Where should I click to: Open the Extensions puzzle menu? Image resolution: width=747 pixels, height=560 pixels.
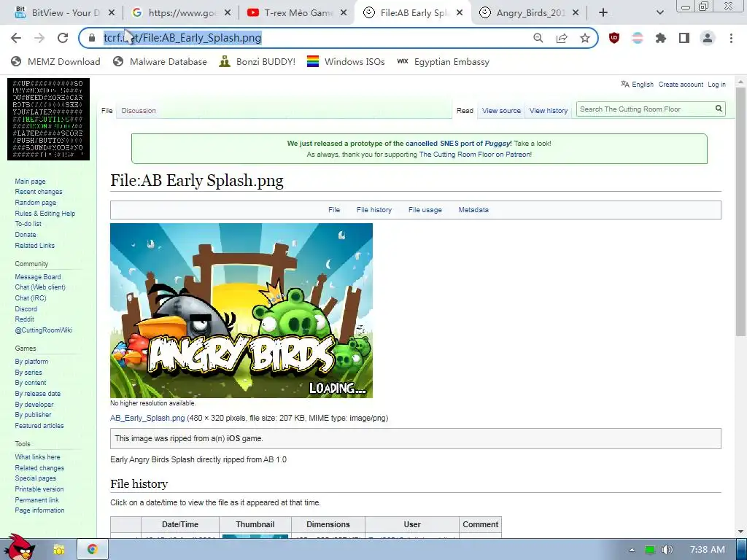tap(661, 38)
